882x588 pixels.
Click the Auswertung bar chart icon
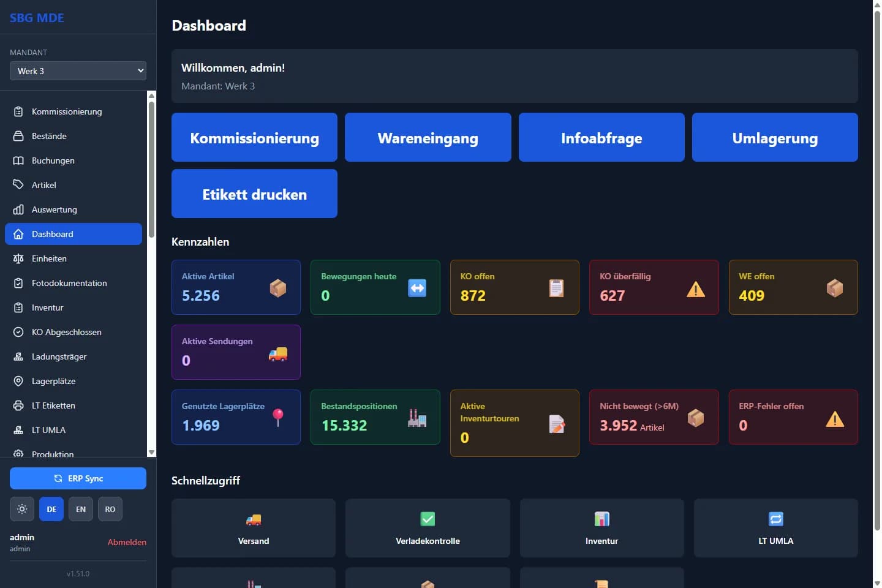(18, 209)
